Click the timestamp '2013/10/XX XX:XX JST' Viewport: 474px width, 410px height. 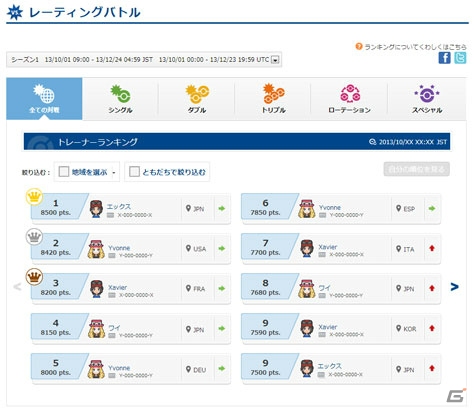tap(413, 142)
